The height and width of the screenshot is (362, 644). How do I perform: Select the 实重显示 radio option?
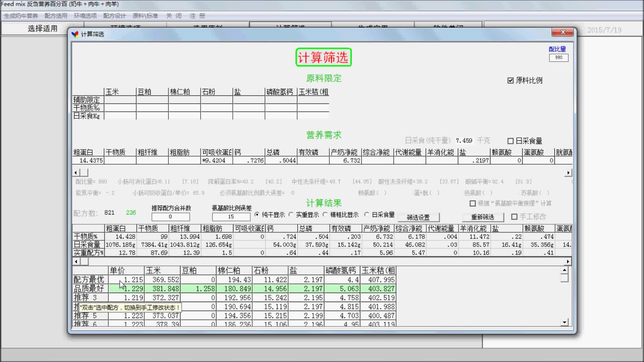click(291, 215)
